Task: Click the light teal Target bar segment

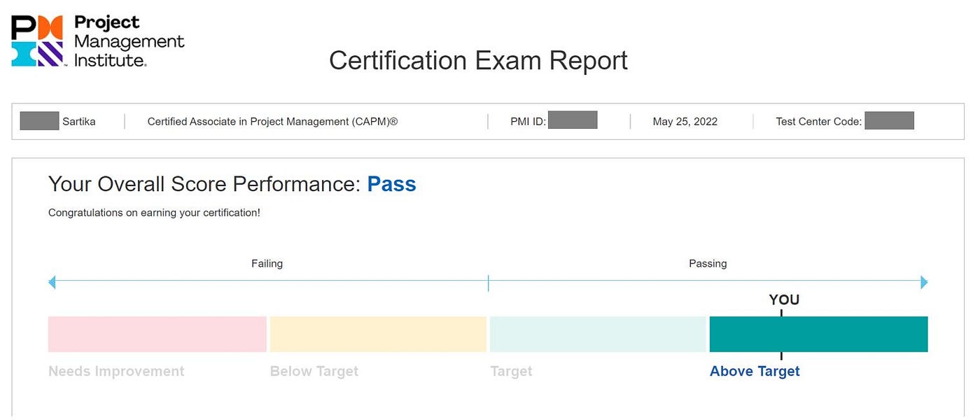Action: click(x=598, y=334)
